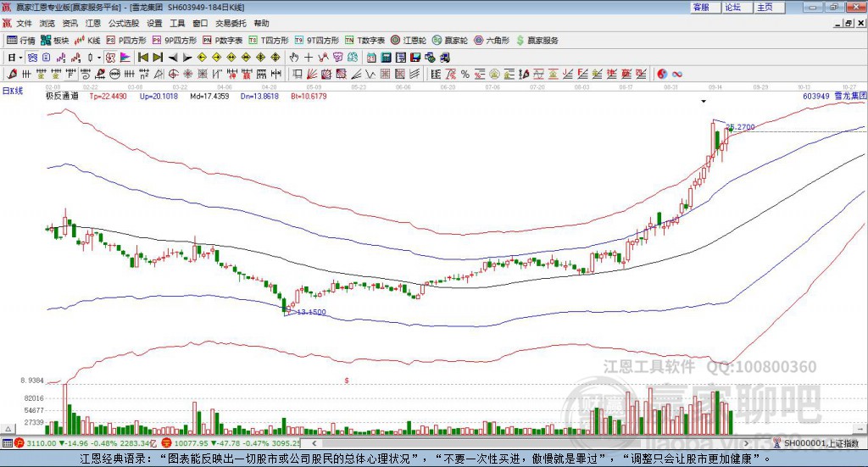The image size is (868, 467).
Task: Click the black left arrow scroll icon
Action: tap(173, 57)
